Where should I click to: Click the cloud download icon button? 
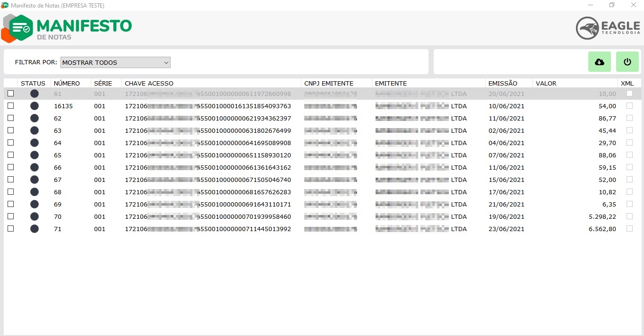[599, 62]
